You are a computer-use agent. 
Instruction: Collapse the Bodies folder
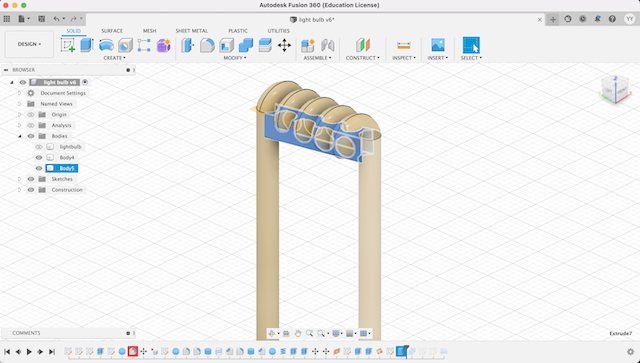tap(19, 136)
